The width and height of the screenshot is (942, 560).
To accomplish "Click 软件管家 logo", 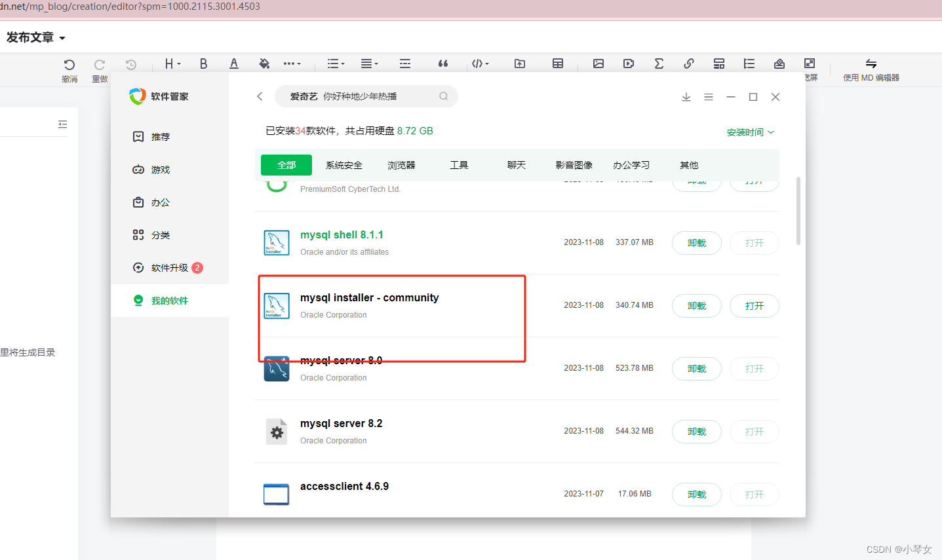I will 138,96.
